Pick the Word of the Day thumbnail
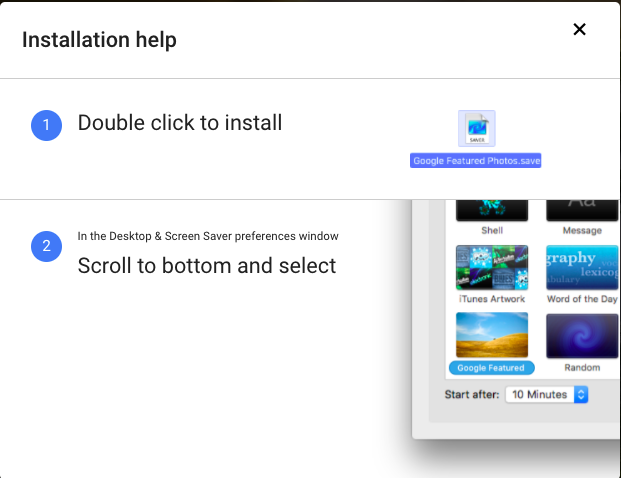 pos(582,267)
